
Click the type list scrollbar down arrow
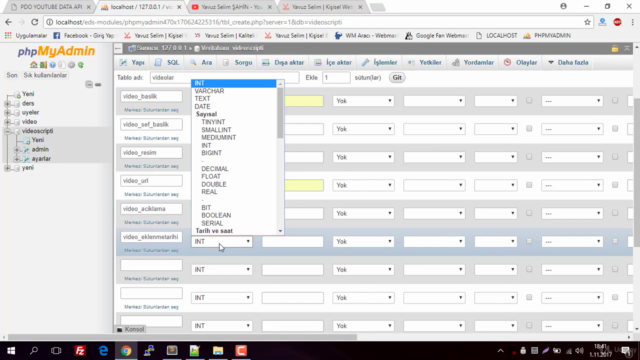280,231
